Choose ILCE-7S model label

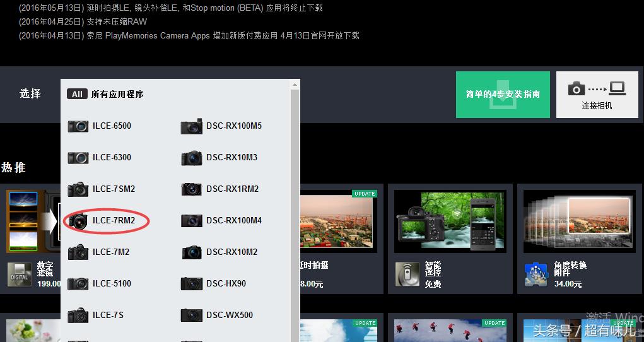tap(108, 315)
